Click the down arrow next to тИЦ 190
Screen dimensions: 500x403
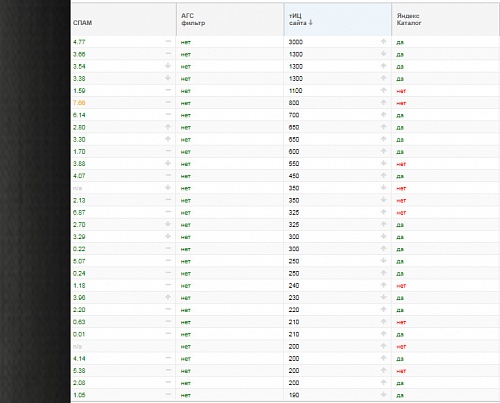(383, 395)
